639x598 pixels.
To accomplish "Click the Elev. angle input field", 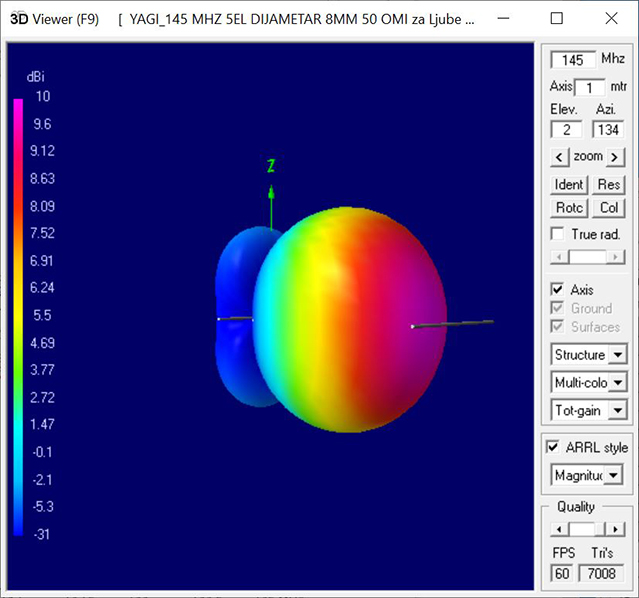I will (x=566, y=129).
